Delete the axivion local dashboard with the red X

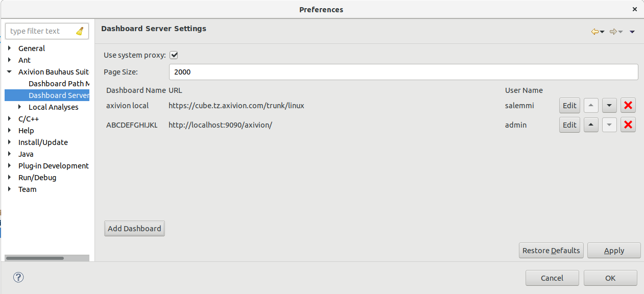pos(628,106)
